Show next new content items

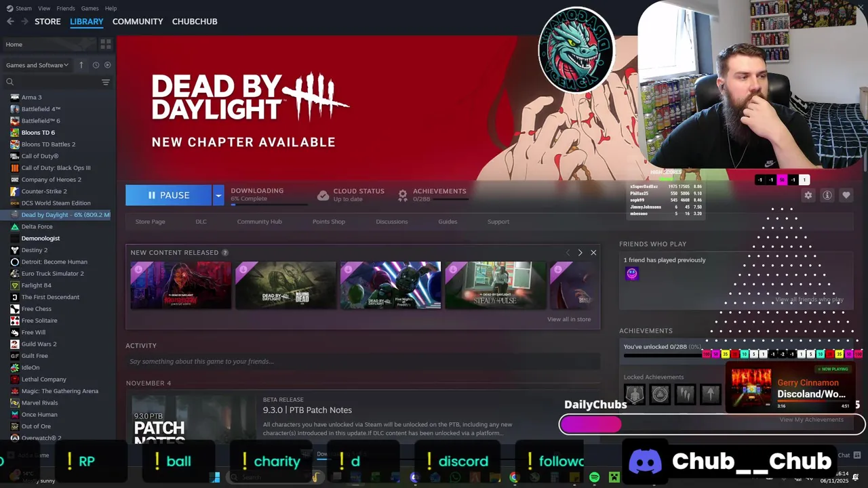pos(580,253)
